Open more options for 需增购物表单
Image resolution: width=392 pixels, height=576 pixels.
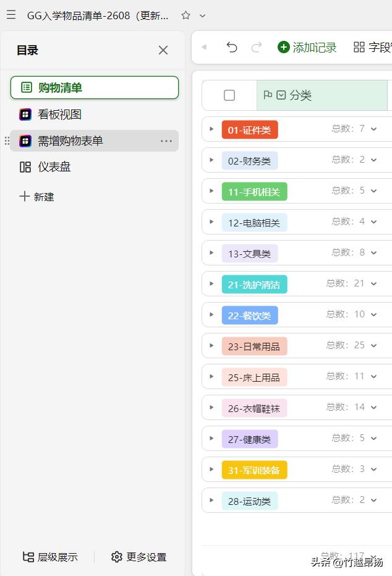(166, 141)
